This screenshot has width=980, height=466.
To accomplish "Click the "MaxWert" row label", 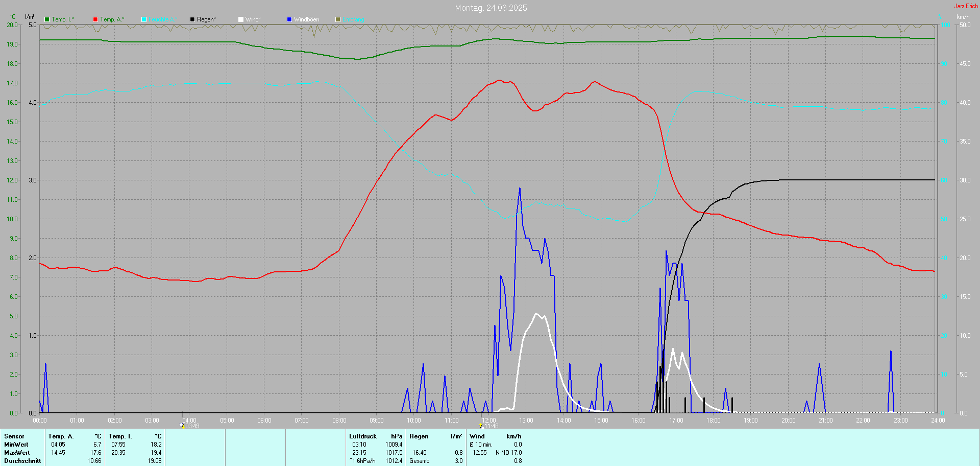I will (x=17, y=453).
